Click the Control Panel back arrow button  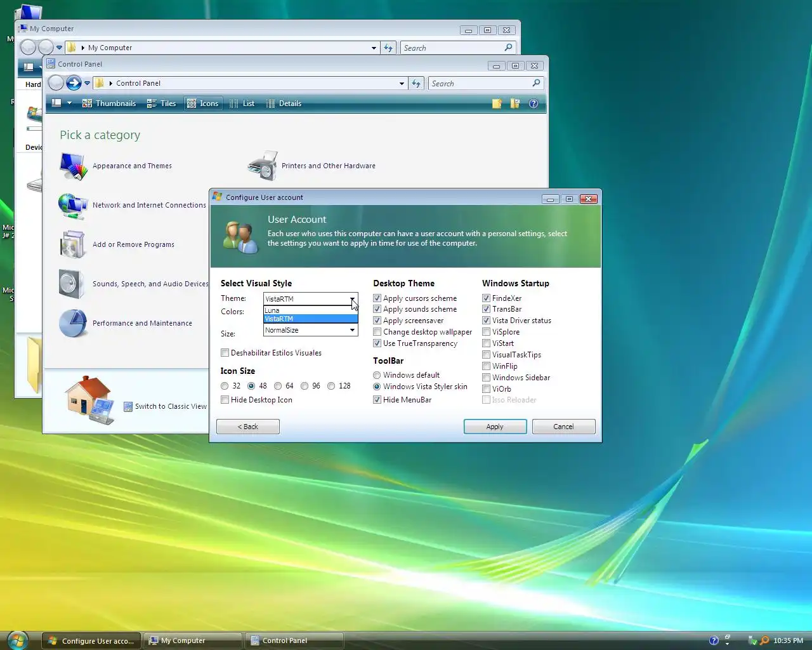56,83
